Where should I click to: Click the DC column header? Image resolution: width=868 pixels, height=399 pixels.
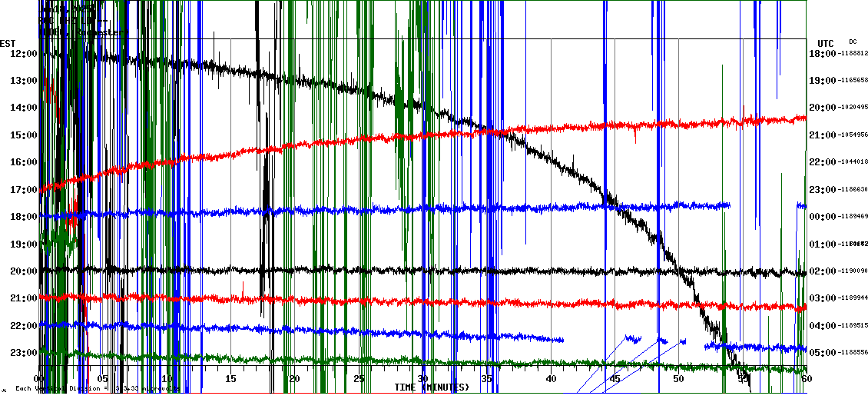(853, 42)
